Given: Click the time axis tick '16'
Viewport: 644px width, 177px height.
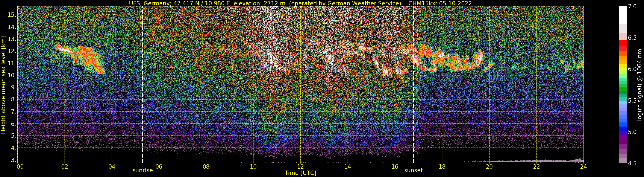Looking at the screenshot, I should pos(395,166).
